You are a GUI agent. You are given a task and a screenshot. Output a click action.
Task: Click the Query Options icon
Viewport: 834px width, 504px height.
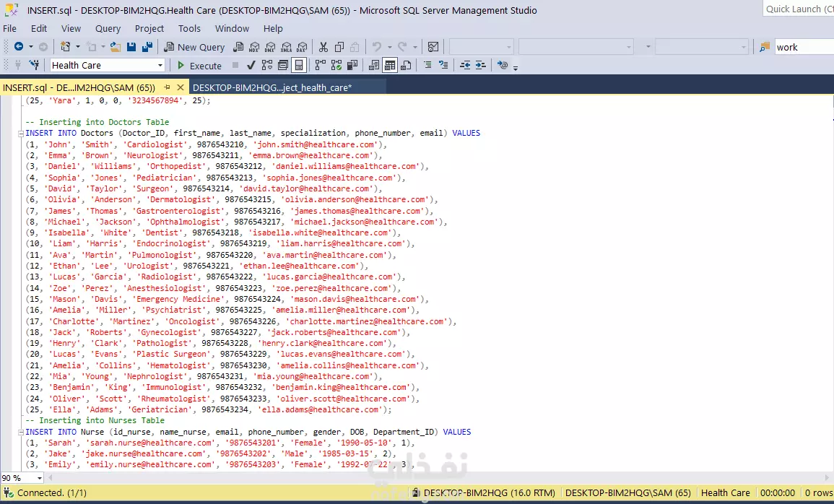(283, 65)
